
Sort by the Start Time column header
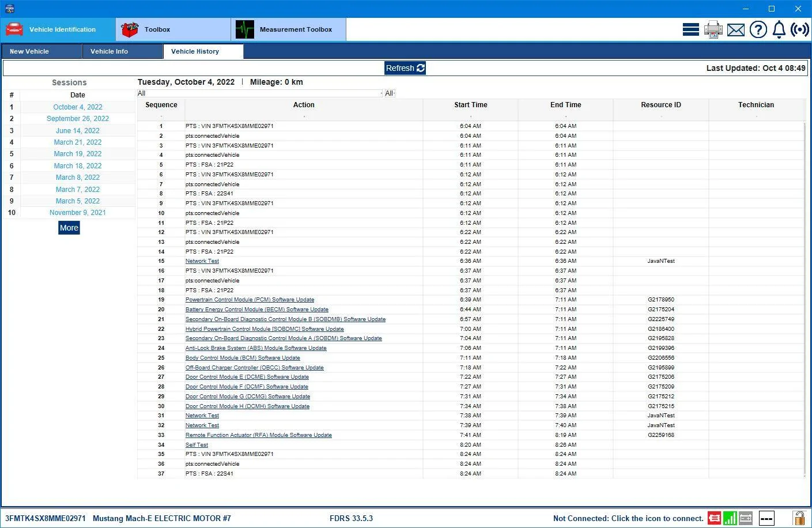point(471,105)
